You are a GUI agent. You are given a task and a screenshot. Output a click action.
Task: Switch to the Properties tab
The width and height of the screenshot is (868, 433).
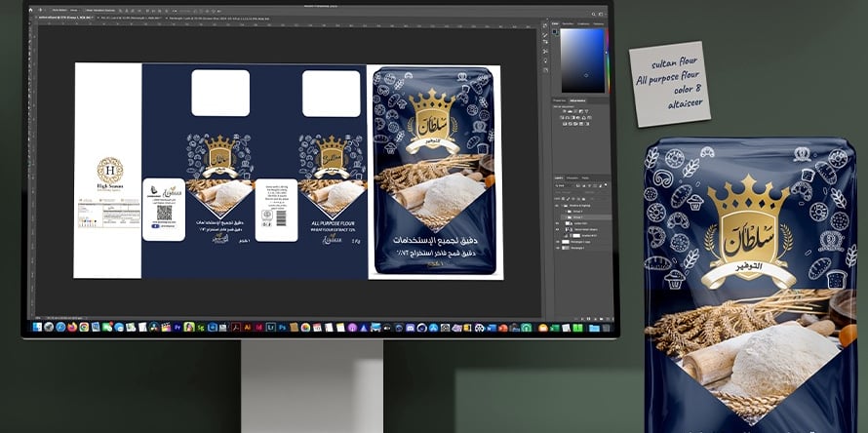tap(560, 100)
